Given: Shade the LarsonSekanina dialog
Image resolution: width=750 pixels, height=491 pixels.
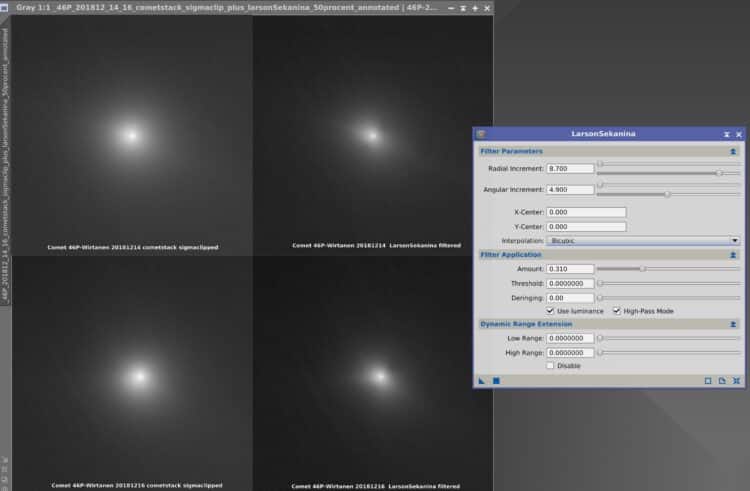Looking at the screenshot, I should pyautogui.click(x=727, y=134).
